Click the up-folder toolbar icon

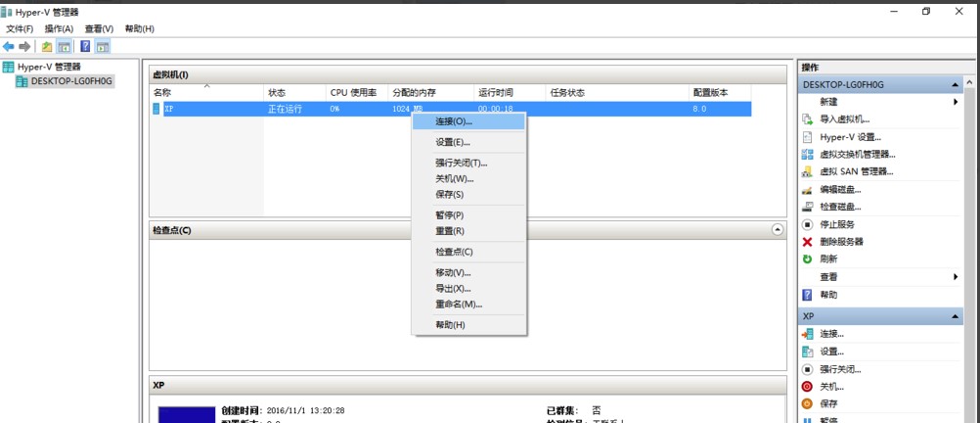tap(47, 47)
